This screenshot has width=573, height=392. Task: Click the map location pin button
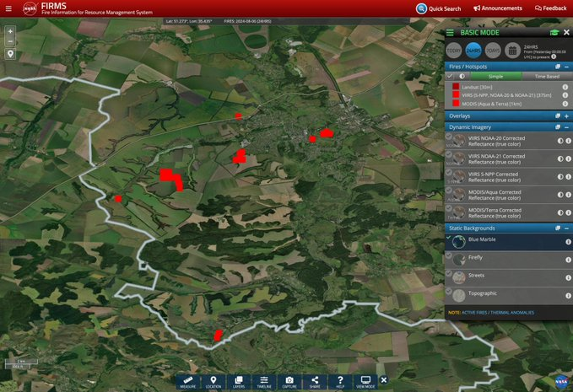point(10,54)
